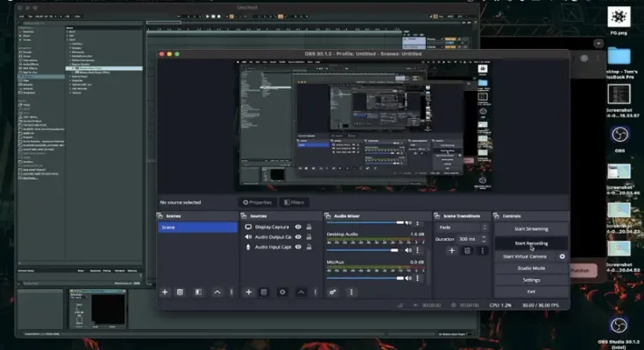Open source properties gear icon in Sources
This screenshot has height=350, width=644.
[x=282, y=291]
